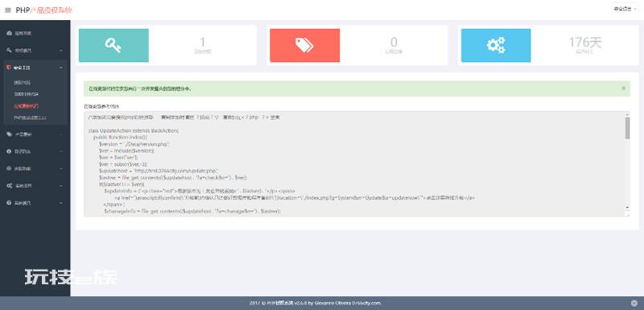The height and width of the screenshot is (310, 644).
Task: Select the red highlighted submenu item in sidebar
Action: pos(27,106)
